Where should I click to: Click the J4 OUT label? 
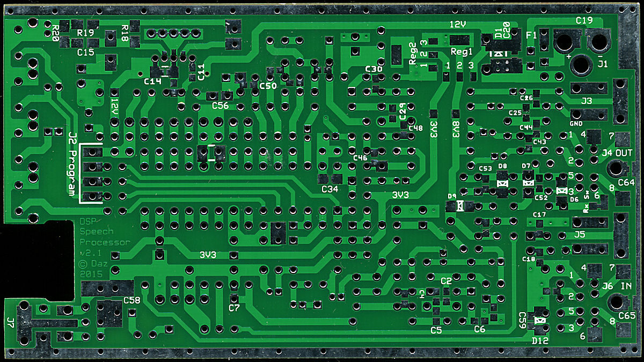coord(617,153)
